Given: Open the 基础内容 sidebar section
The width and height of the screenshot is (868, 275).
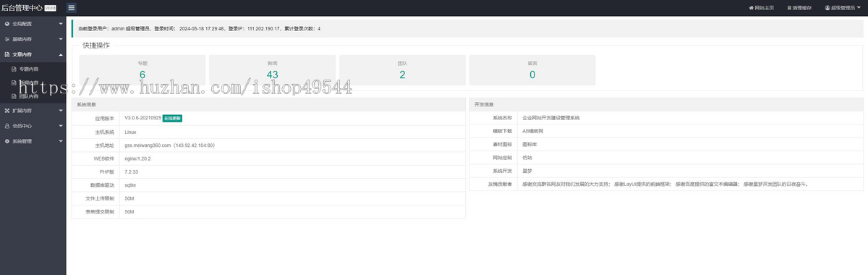Looking at the screenshot, I should pyautogui.click(x=33, y=39).
